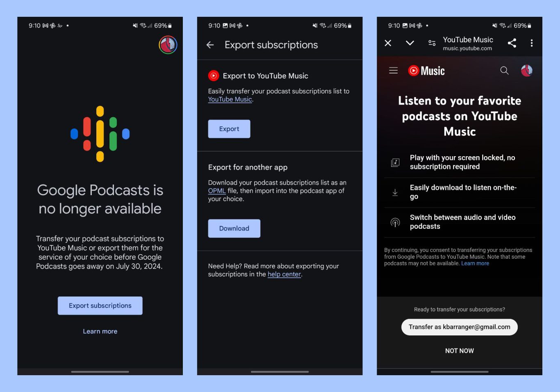This screenshot has height=392, width=560.
Task: Tap the profile avatar on Google Podcasts screen
Action: click(168, 45)
